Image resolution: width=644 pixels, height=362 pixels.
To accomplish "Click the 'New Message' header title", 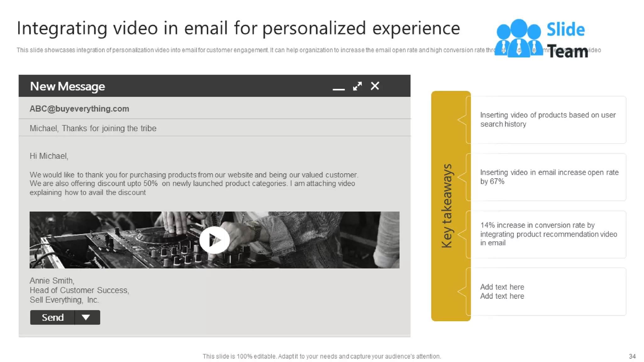I will coord(67,86).
